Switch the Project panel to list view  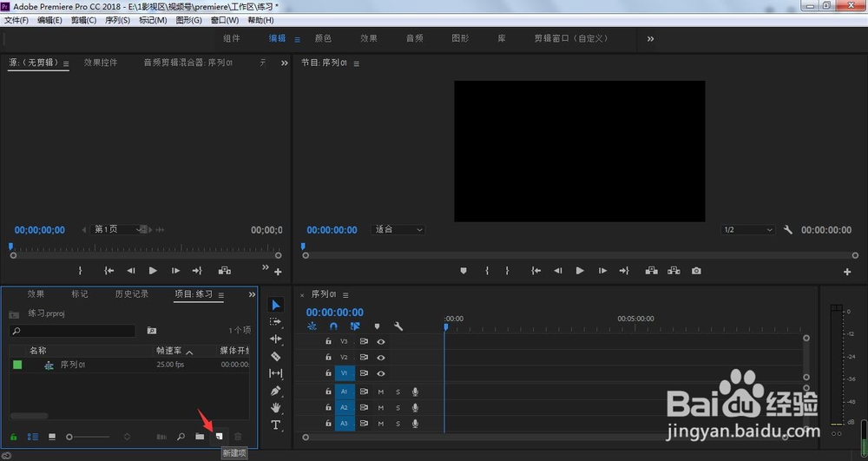[33, 437]
